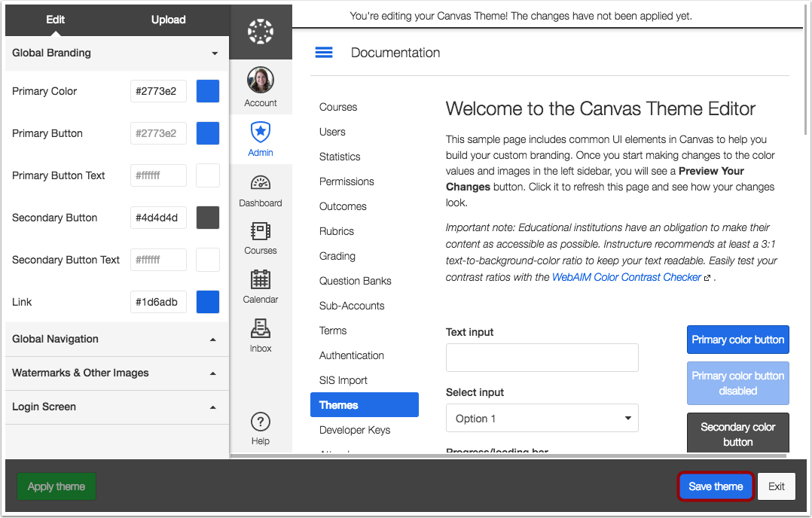Click the Primary Button Text color swatch
The image size is (812, 518).
pyautogui.click(x=208, y=175)
